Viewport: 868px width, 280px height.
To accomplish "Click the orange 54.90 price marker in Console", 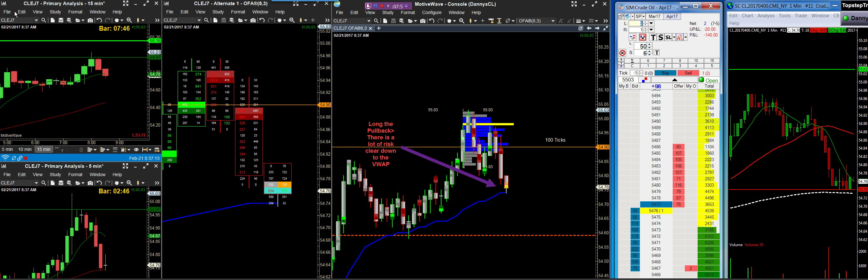I will tap(603, 147).
